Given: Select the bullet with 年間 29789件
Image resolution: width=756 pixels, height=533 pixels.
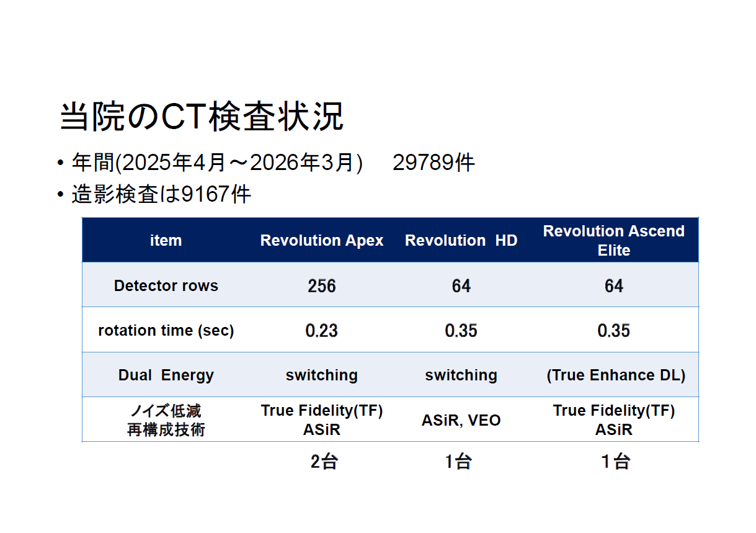Looking at the screenshot, I should pos(265,163).
